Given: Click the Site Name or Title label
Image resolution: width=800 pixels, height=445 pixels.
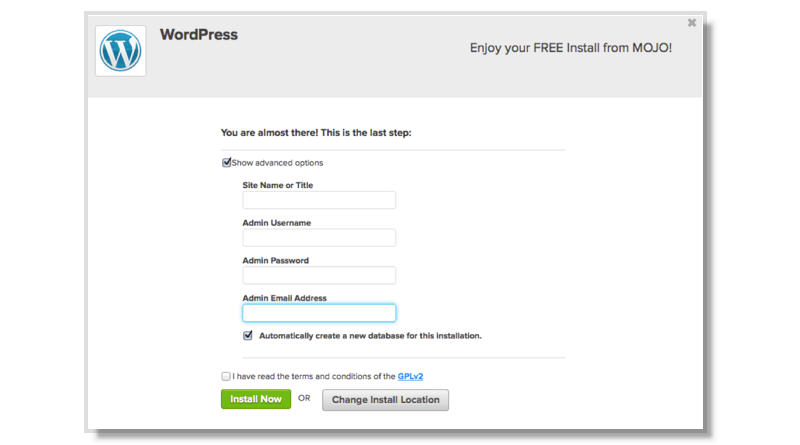Looking at the screenshot, I should 285,185.
